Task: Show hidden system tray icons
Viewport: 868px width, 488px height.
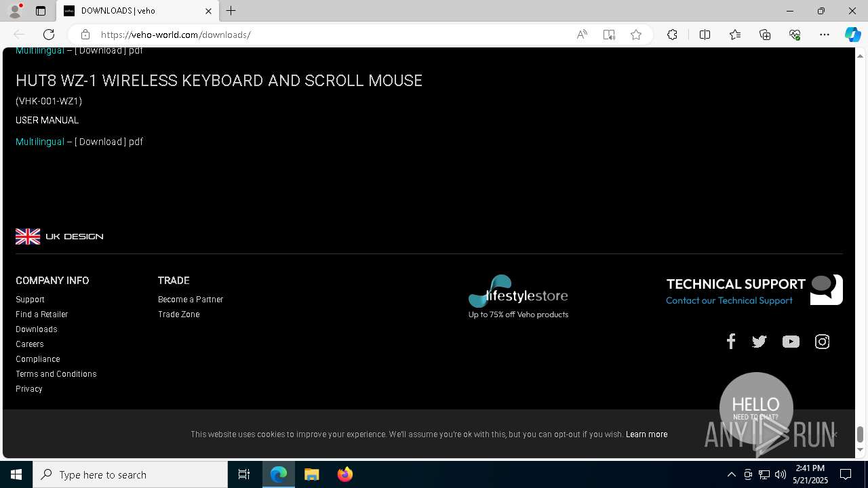Action: click(731, 474)
